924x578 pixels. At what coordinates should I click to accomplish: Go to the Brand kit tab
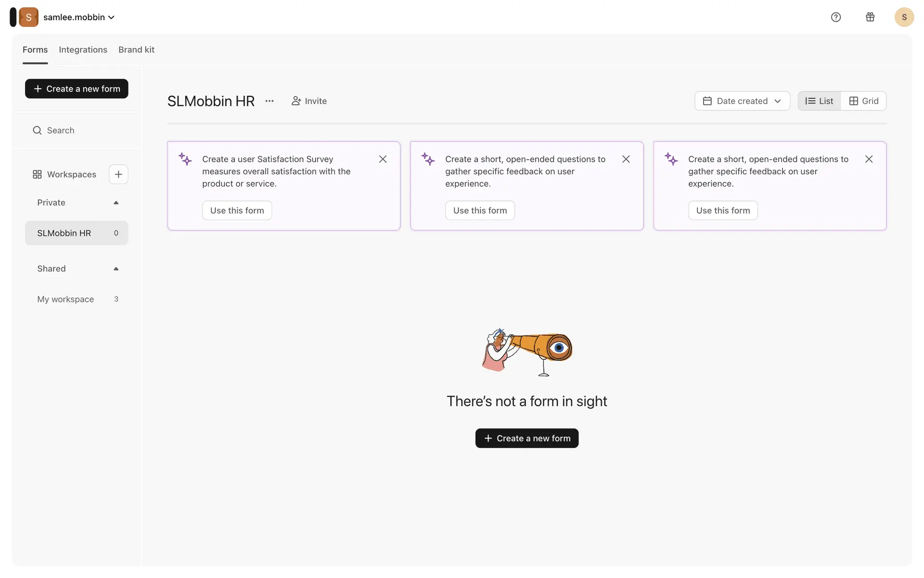136,50
